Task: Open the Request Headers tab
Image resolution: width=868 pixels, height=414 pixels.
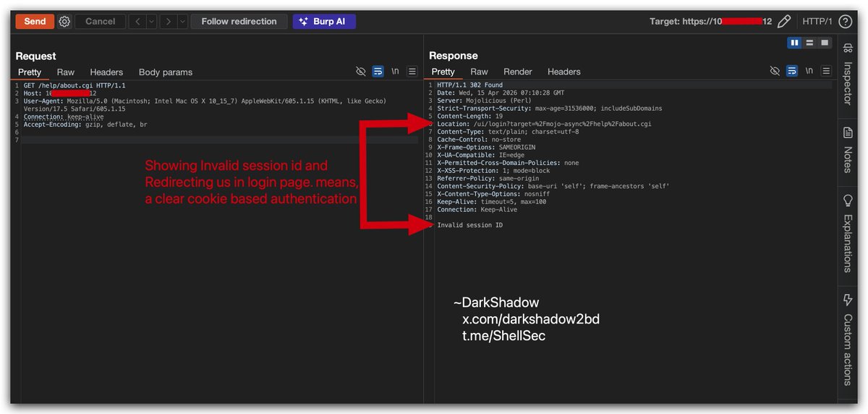Action: (106, 72)
